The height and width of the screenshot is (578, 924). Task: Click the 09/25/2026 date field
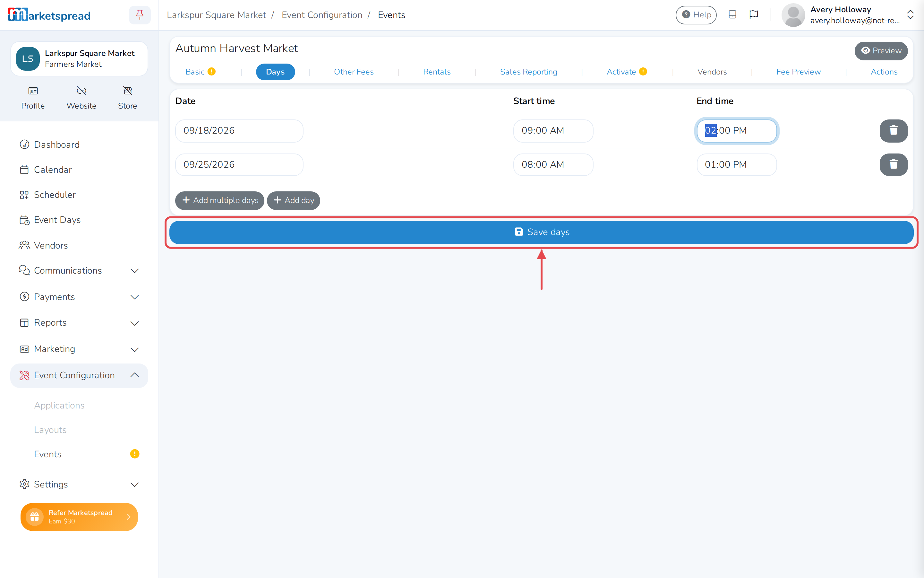[x=239, y=165]
